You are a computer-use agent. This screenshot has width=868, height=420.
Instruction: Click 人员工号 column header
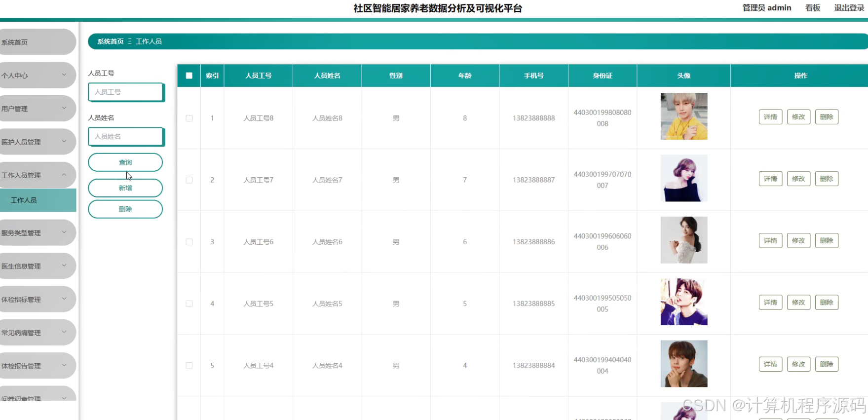click(259, 76)
